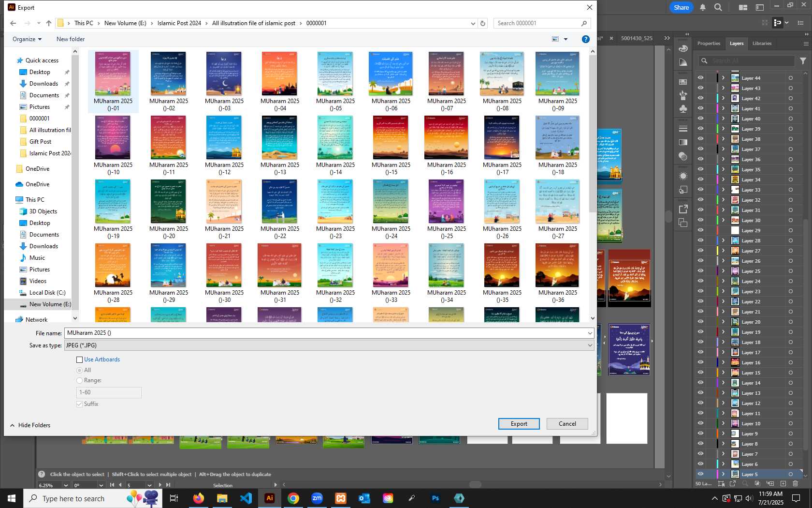Open the Swatches panel icon
812x508 pixels.
(683, 82)
